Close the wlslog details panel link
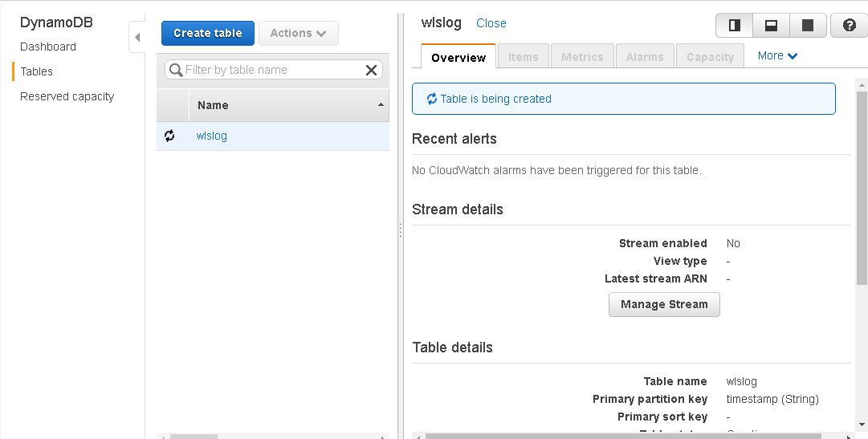Viewport: 868px width, 439px height. [491, 23]
